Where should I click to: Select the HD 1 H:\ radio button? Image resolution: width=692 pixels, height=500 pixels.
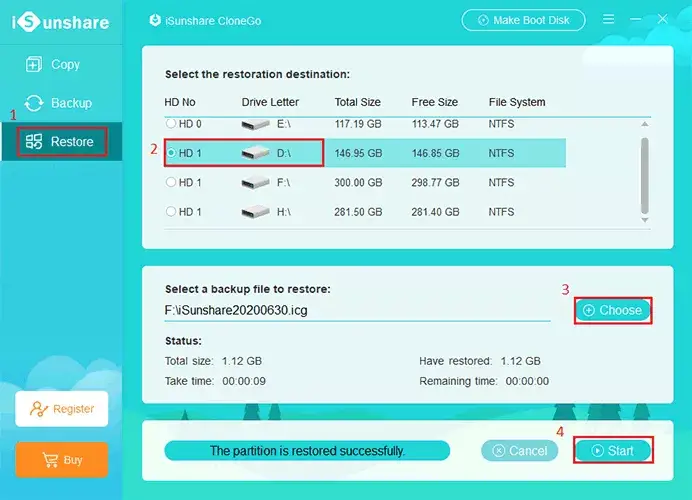click(171, 211)
